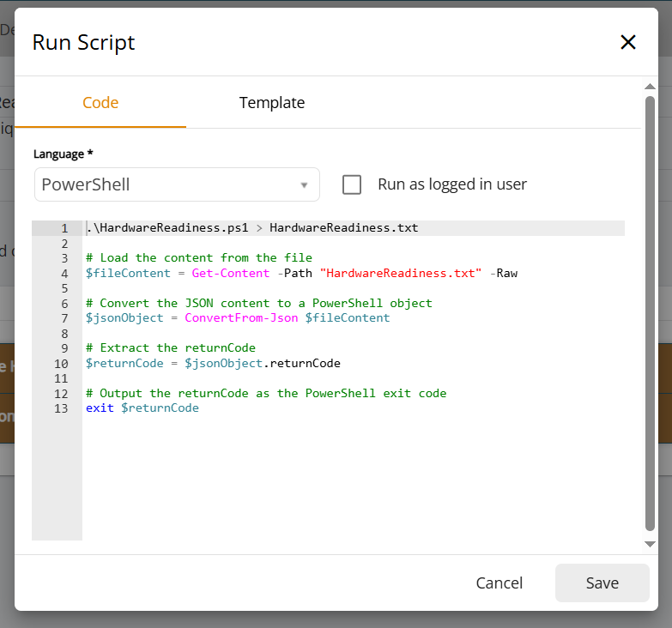Click the ConvertFrom-Json code line
Image resolution: width=672 pixels, height=628 pixels.
pyautogui.click(x=238, y=317)
